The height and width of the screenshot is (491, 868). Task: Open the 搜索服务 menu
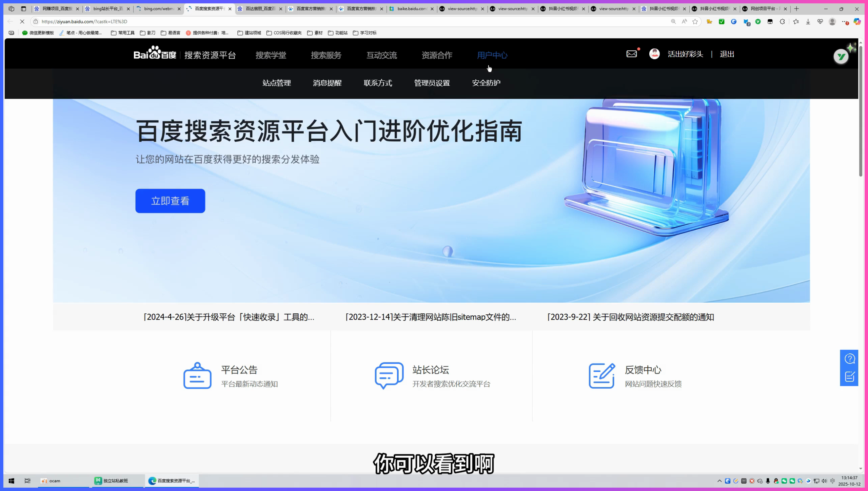tap(326, 55)
